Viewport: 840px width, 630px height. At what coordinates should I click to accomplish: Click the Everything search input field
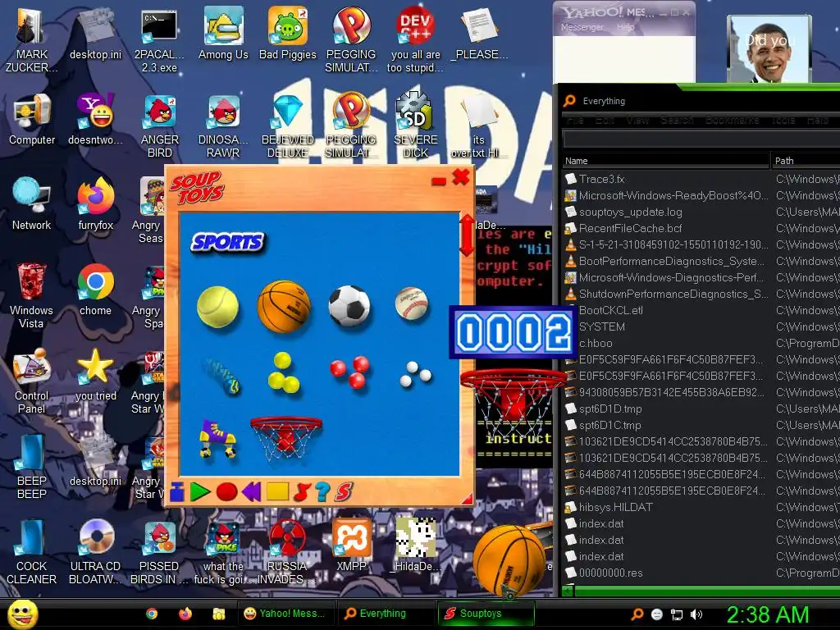pos(701,139)
